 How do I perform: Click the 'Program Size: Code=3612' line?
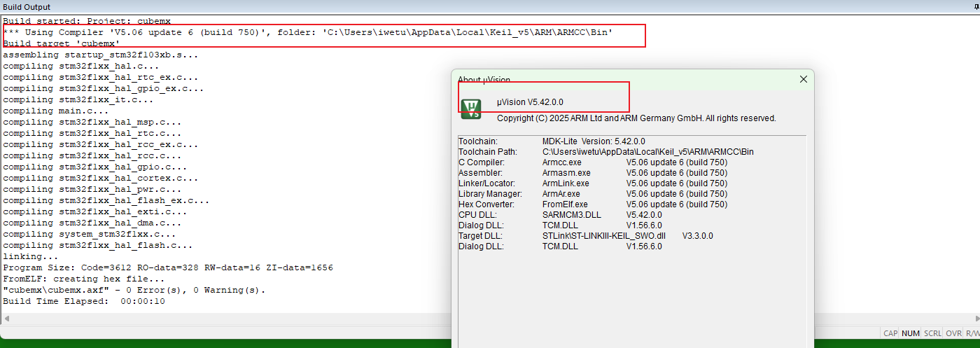click(x=168, y=267)
